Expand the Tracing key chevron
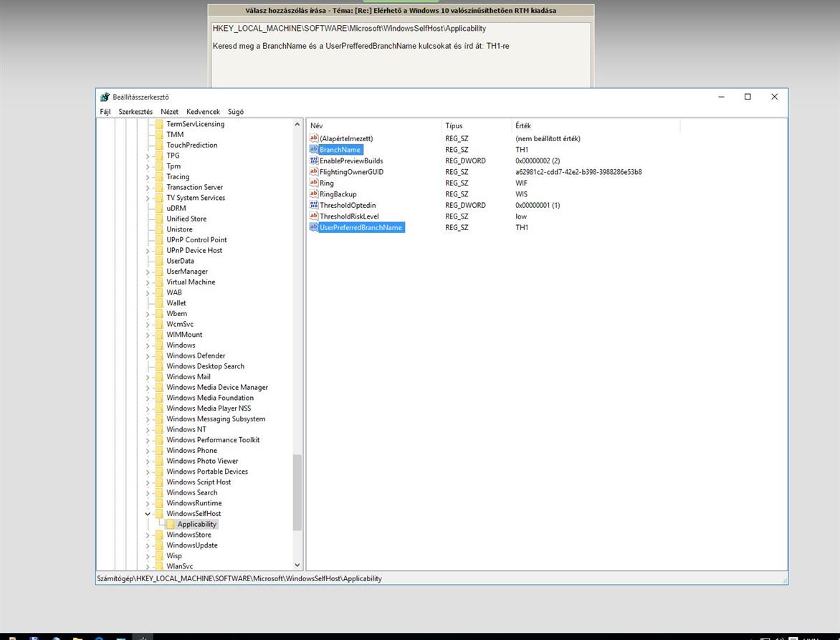Viewport: 840px width, 640px height. (148, 177)
